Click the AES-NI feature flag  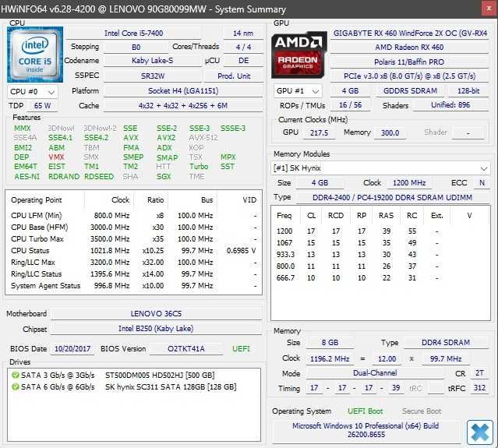(x=27, y=177)
